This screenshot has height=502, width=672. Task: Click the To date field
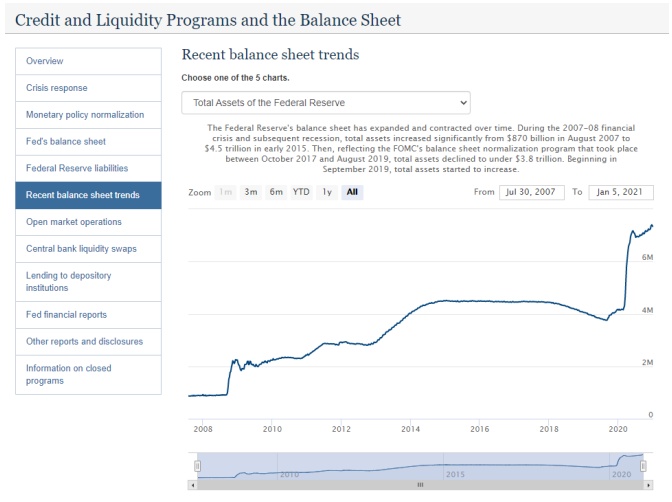point(620,192)
